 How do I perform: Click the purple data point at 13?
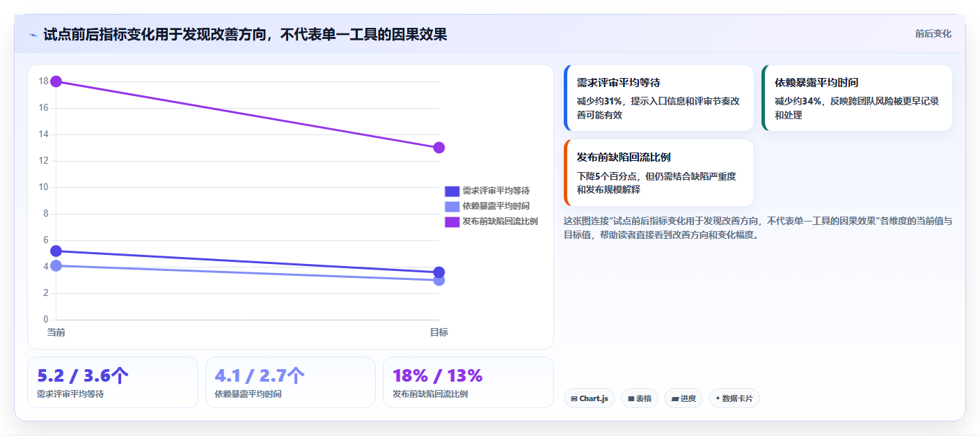tap(438, 148)
